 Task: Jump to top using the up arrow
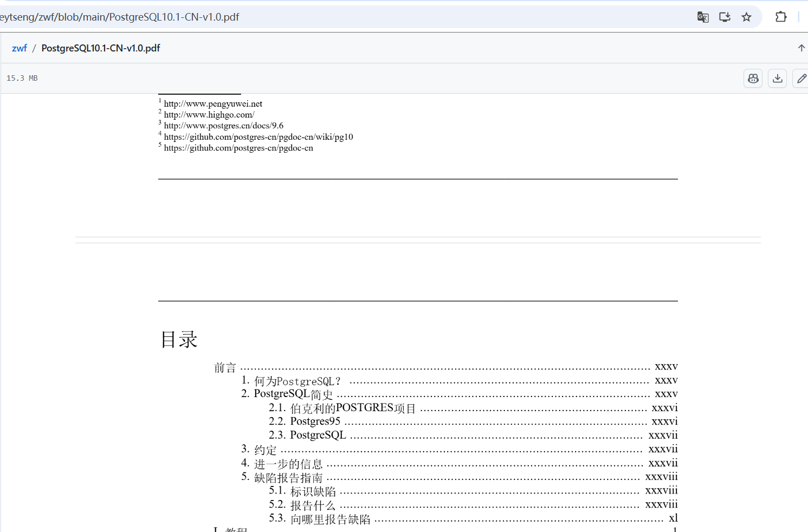pos(801,48)
